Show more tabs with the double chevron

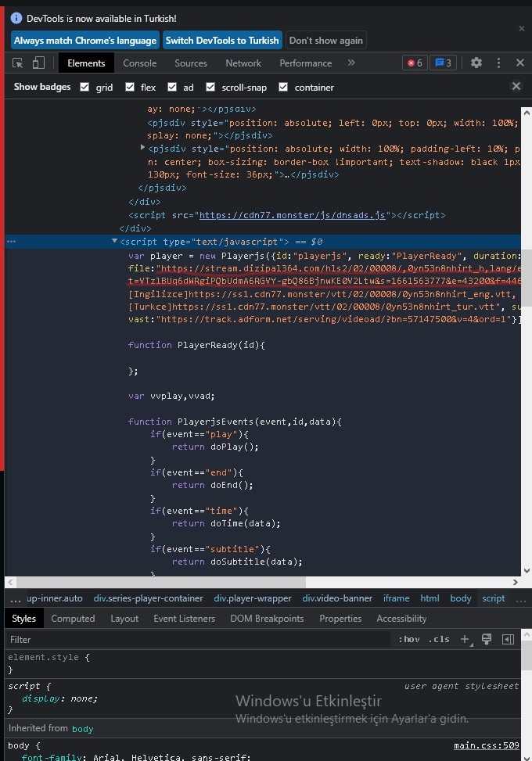click(351, 63)
